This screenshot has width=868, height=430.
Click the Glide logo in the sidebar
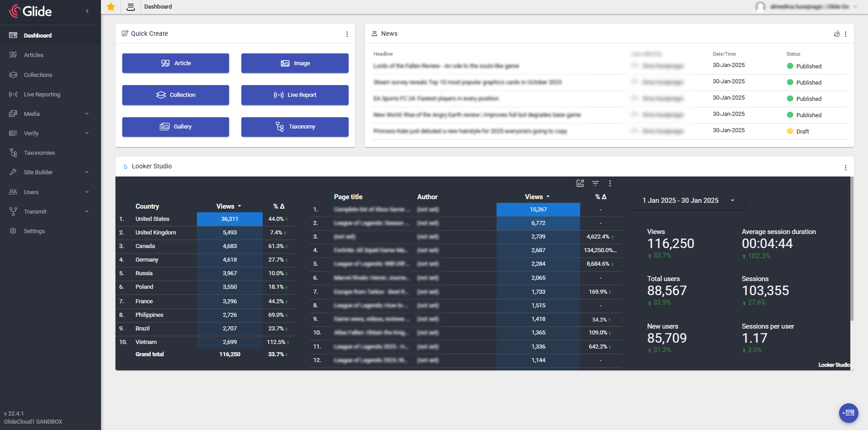click(32, 11)
